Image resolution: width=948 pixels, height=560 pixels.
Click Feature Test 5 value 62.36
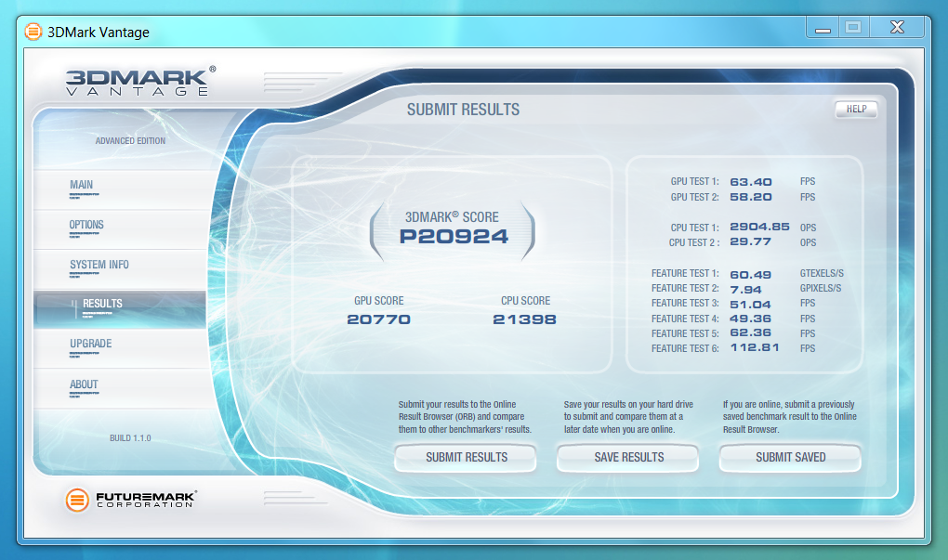pos(750,332)
